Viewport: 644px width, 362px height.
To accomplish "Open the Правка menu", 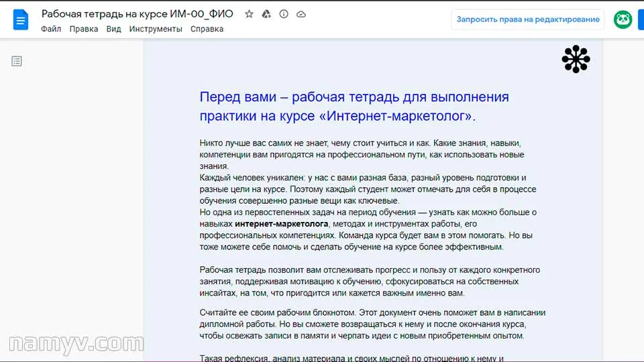I will [x=84, y=29].
